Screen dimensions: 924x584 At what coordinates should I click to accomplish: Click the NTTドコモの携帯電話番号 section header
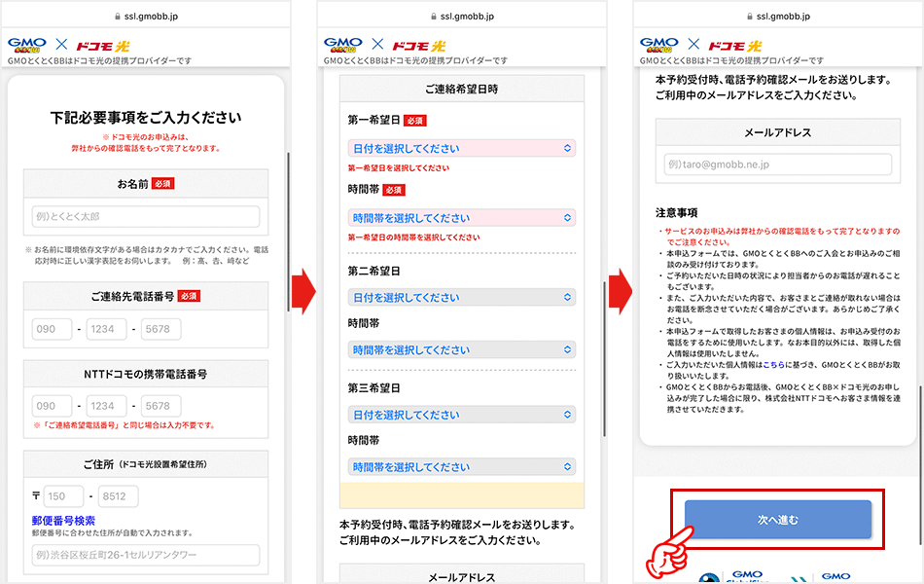[146, 374]
